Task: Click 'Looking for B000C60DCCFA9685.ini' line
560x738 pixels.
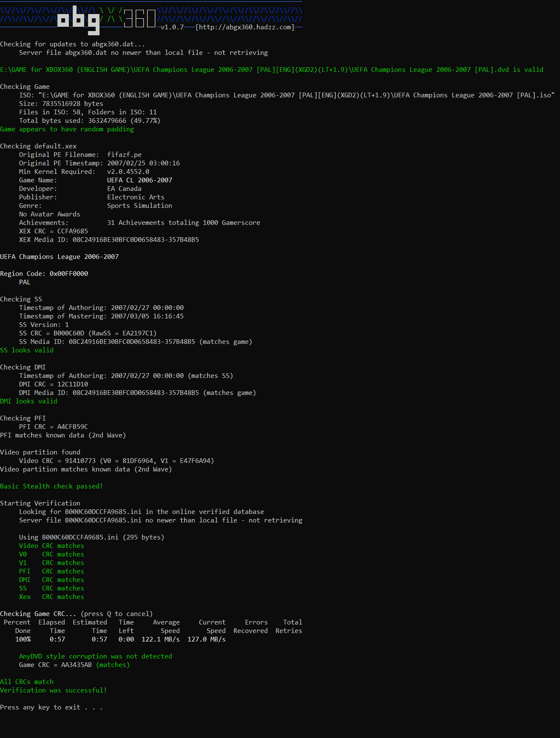Action: coord(142,512)
